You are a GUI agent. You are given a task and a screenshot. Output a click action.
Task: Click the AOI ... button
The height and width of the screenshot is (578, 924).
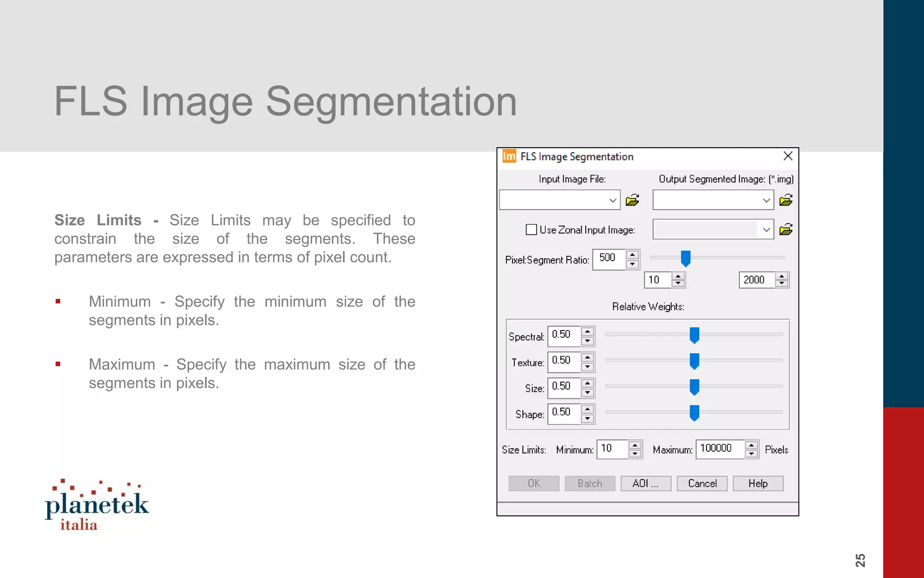645,483
